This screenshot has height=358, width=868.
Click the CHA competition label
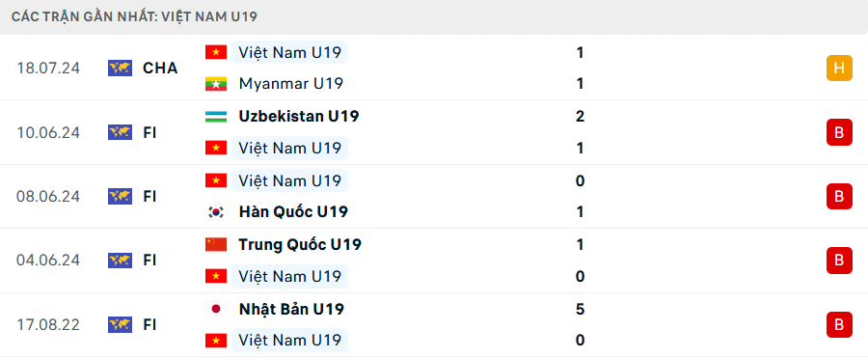(160, 69)
